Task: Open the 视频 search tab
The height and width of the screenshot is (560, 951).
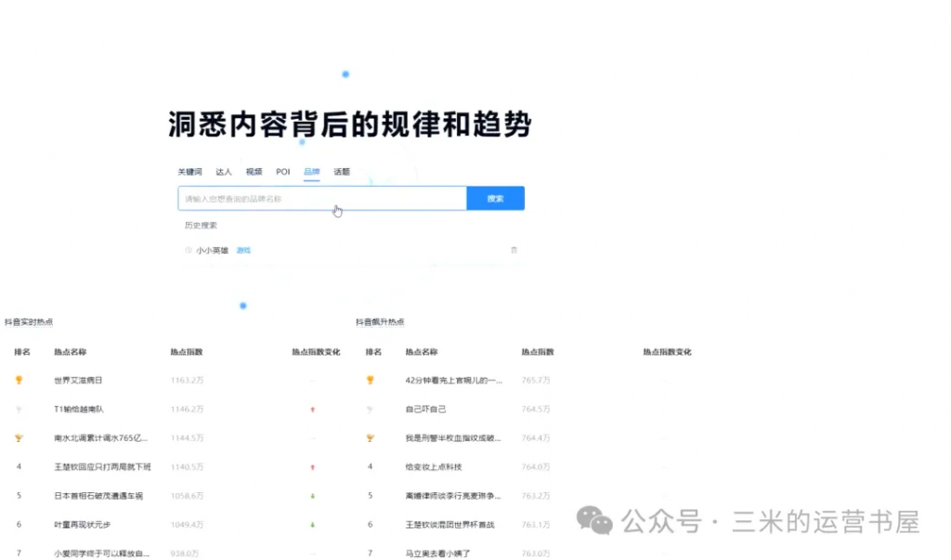Action: pyautogui.click(x=254, y=172)
